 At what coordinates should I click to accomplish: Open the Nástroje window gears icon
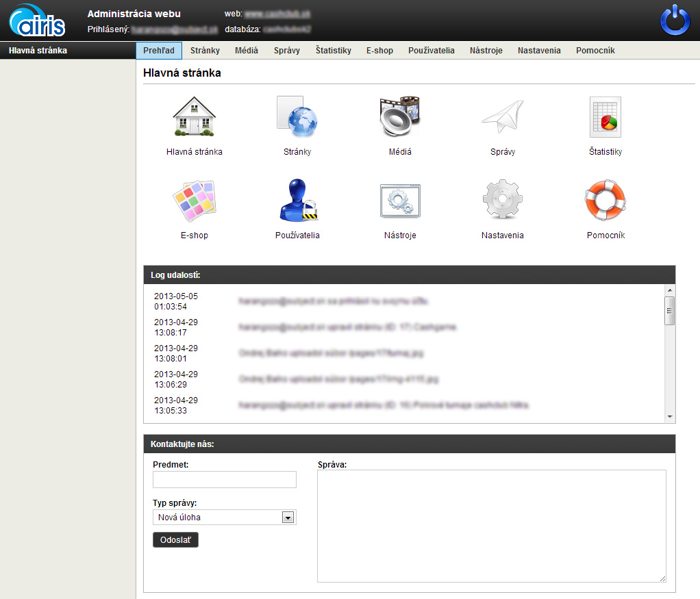click(399, 201)
